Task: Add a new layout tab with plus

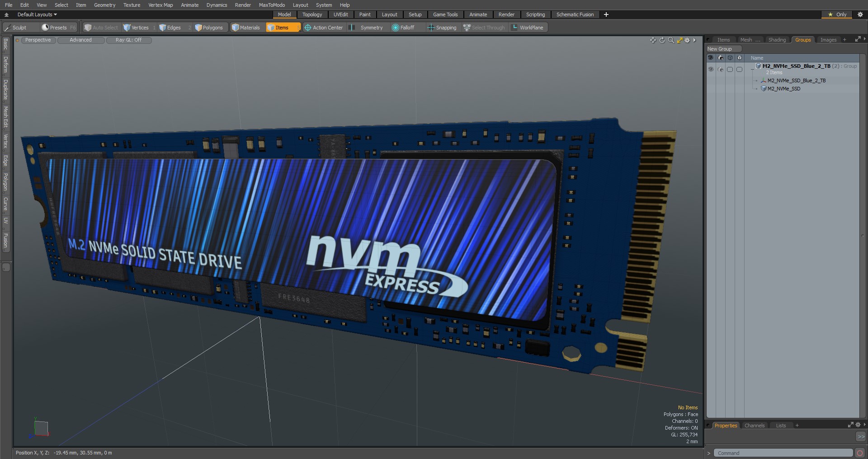Action: [x=606, y=14]
